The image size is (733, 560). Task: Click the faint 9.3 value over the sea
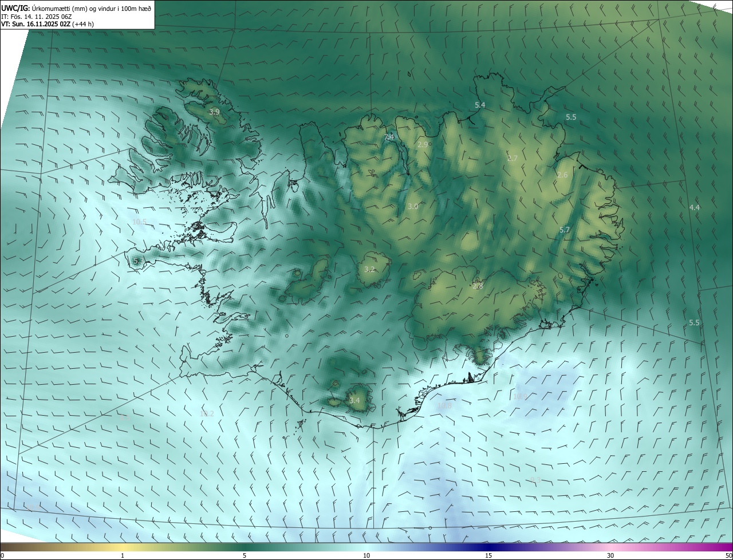tap(535, 480)
